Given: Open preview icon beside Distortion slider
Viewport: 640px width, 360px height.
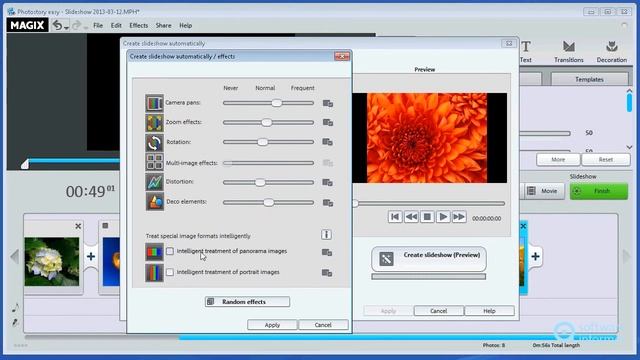Looking at the screenshot, I should (x=328, y=182).
